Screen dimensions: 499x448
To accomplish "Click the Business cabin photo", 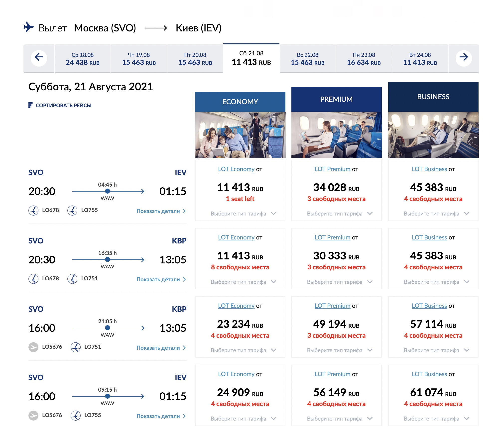I will [433, 135].
